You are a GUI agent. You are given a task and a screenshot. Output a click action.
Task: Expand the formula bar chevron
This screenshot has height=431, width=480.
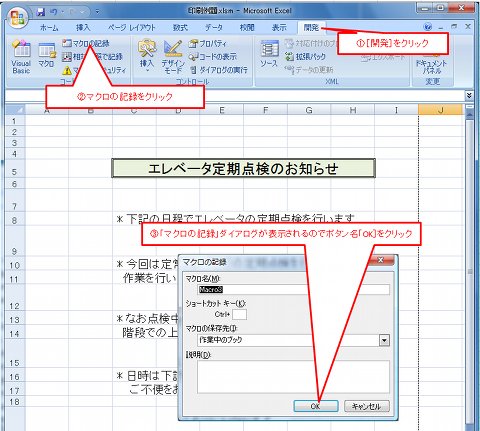tap(469, 96)
